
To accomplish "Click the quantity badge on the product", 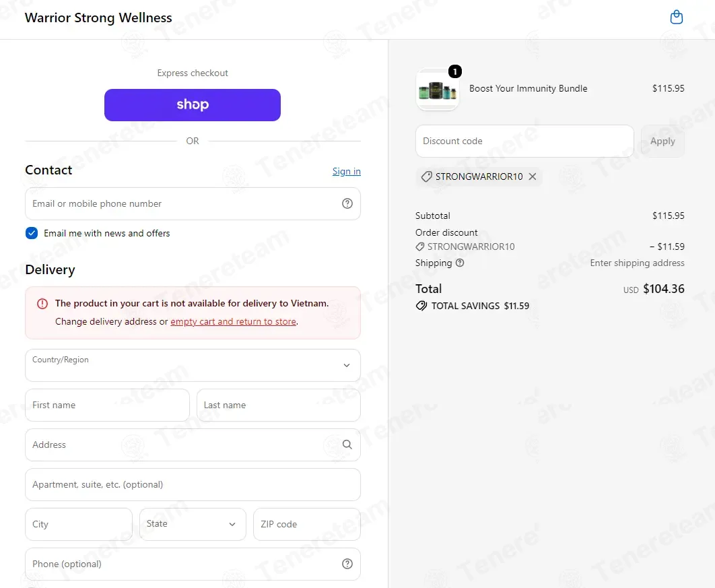I will (454, 71).
